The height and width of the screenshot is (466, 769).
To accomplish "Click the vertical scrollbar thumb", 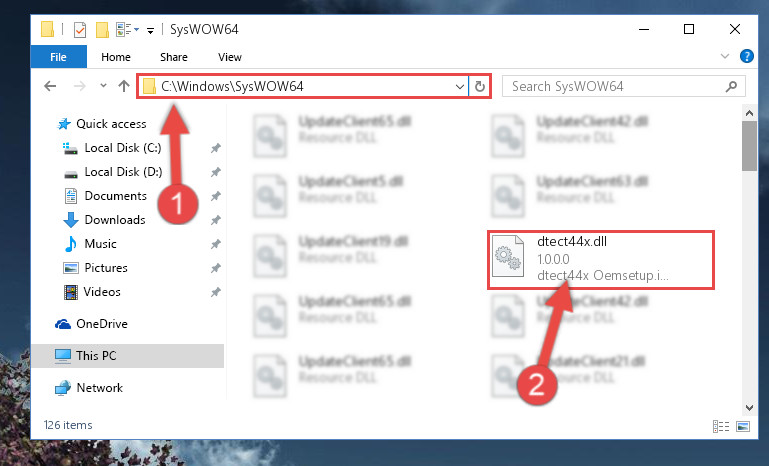I will 749,146.
